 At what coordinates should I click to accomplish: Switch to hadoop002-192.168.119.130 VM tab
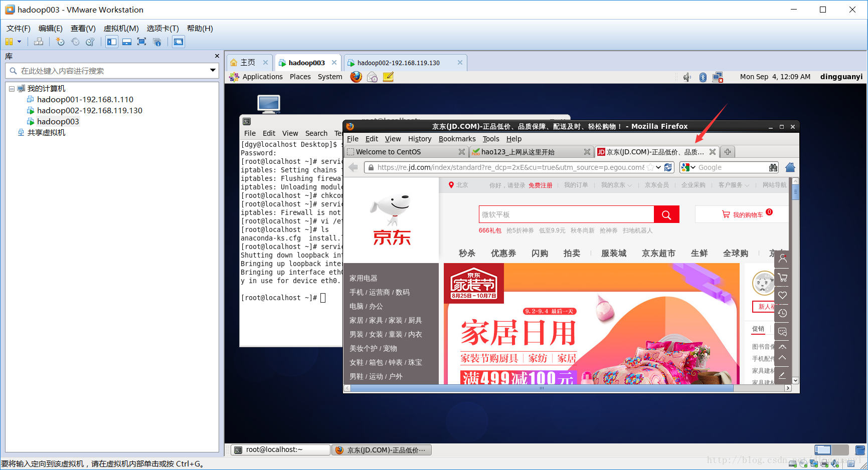(x=406, y=63)
